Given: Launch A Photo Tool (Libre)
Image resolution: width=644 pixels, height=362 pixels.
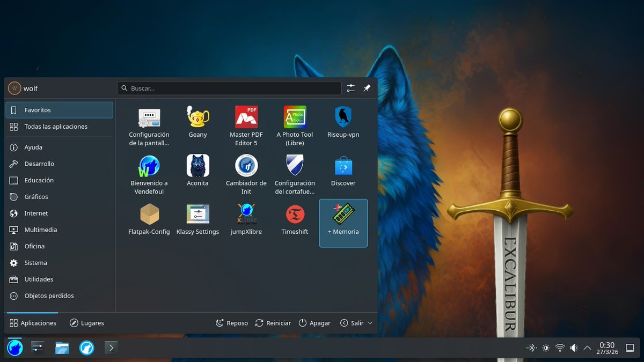Looking at the screenshot, I should [x=295, y=126].
